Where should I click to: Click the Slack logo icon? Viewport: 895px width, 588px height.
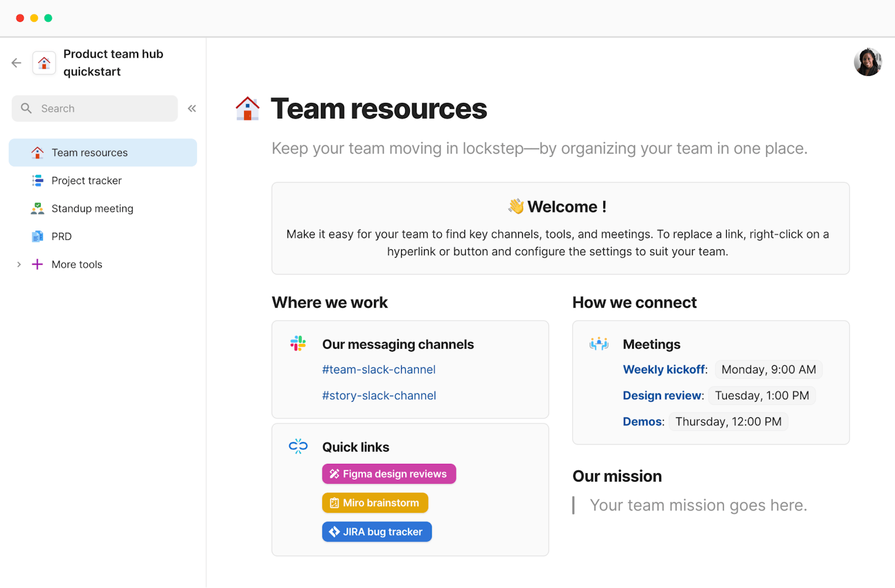(x=298, y=343)
